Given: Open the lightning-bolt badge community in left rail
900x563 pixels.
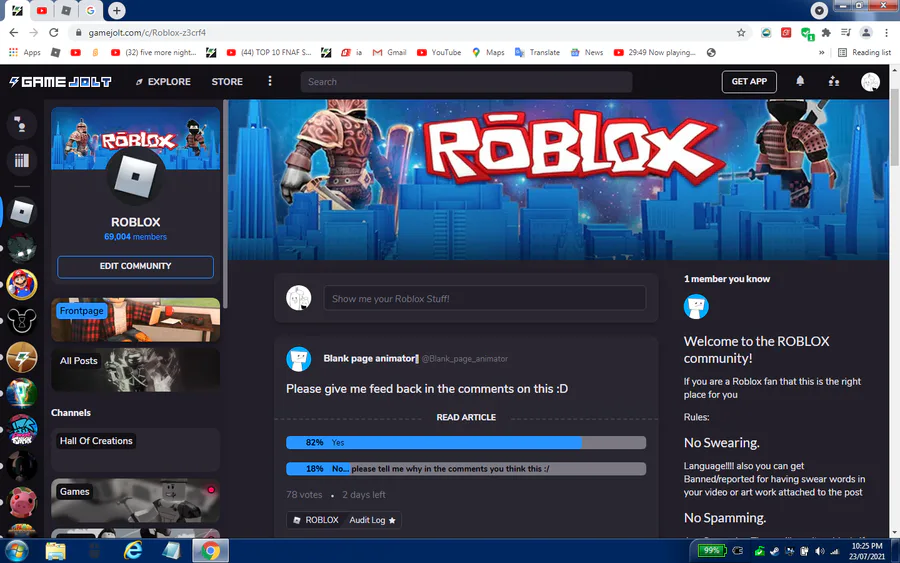Looking at the screenshot, I should click(x=22, y=357).
